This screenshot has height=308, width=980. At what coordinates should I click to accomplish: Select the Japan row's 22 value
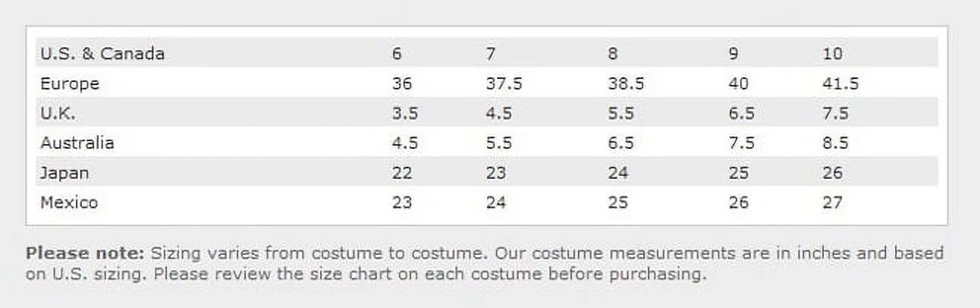(x=402, y=173)
